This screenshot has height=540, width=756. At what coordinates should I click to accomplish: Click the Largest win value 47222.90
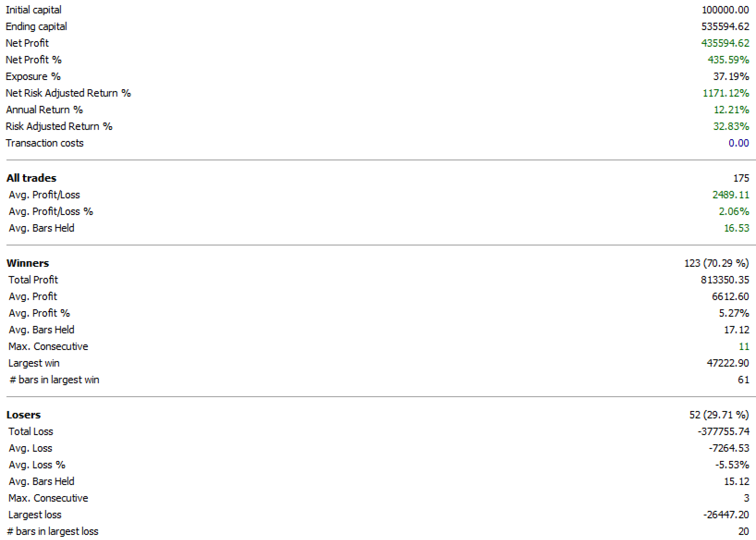pos(727,363)
